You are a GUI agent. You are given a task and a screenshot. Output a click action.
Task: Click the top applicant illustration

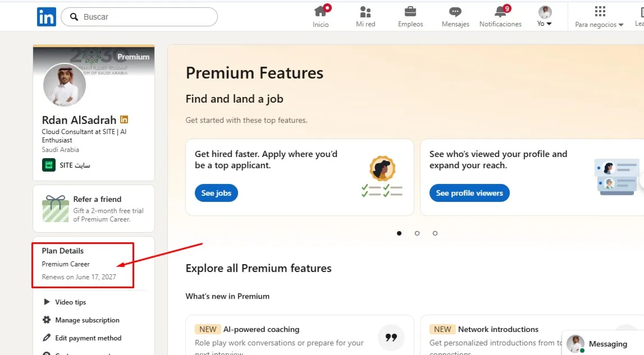[x=382, y=177]
